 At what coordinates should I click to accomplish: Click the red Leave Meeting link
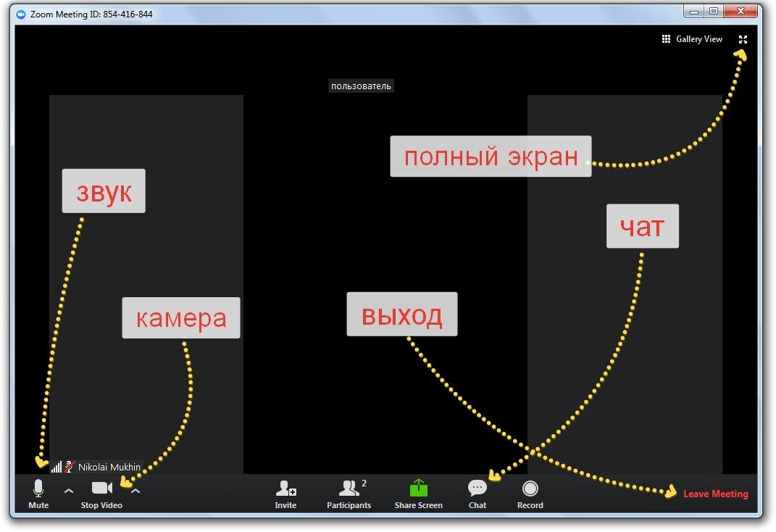(715, 494)
